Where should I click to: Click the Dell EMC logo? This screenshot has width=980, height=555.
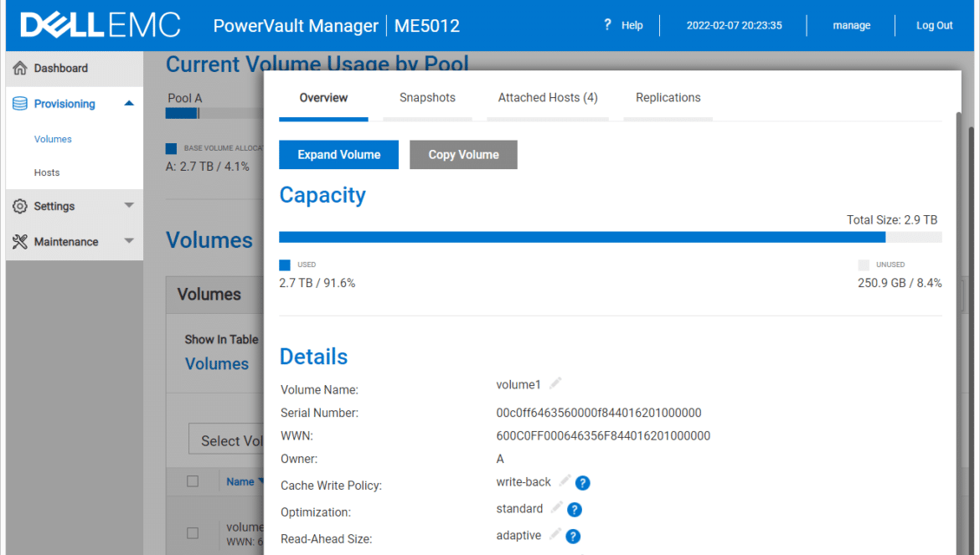[100, 26]
